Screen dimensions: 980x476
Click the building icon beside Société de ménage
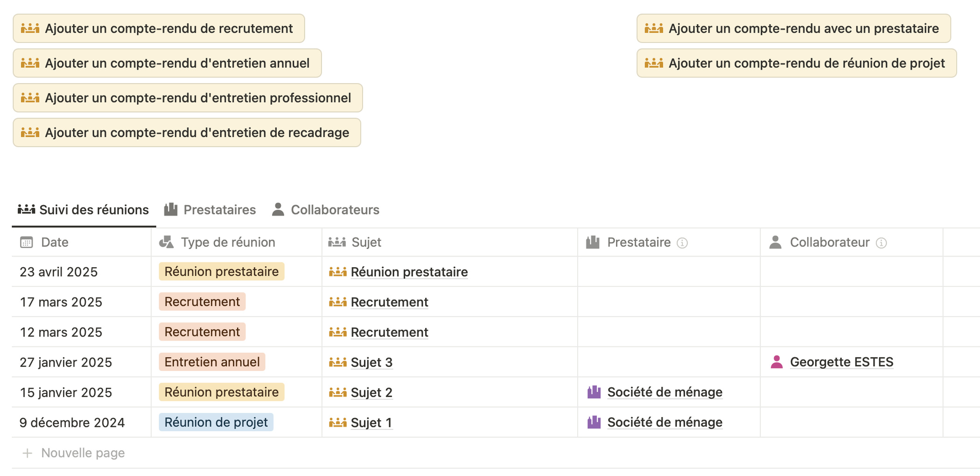pyautogui.click(x=594, y=392)
